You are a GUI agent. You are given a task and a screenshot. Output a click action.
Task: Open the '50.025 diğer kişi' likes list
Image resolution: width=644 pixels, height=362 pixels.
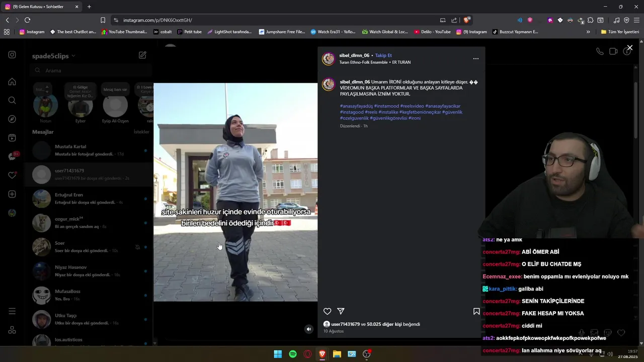pyautogui.click(x=384, y=324)
